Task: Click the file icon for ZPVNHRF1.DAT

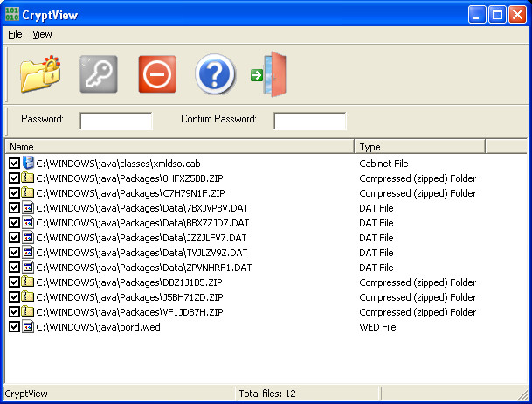Action: (28, 268)
